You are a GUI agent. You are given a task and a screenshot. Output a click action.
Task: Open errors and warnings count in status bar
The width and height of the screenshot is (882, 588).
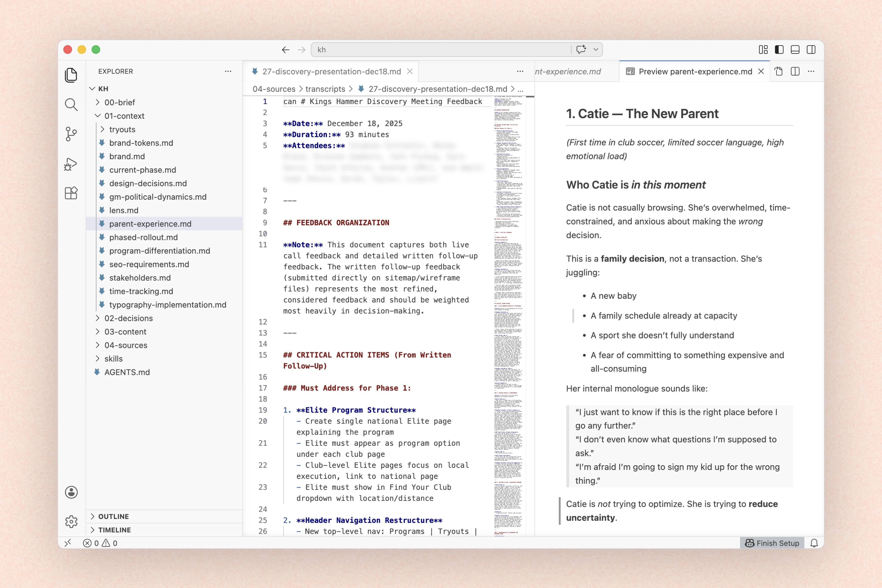tap(100, 543)
